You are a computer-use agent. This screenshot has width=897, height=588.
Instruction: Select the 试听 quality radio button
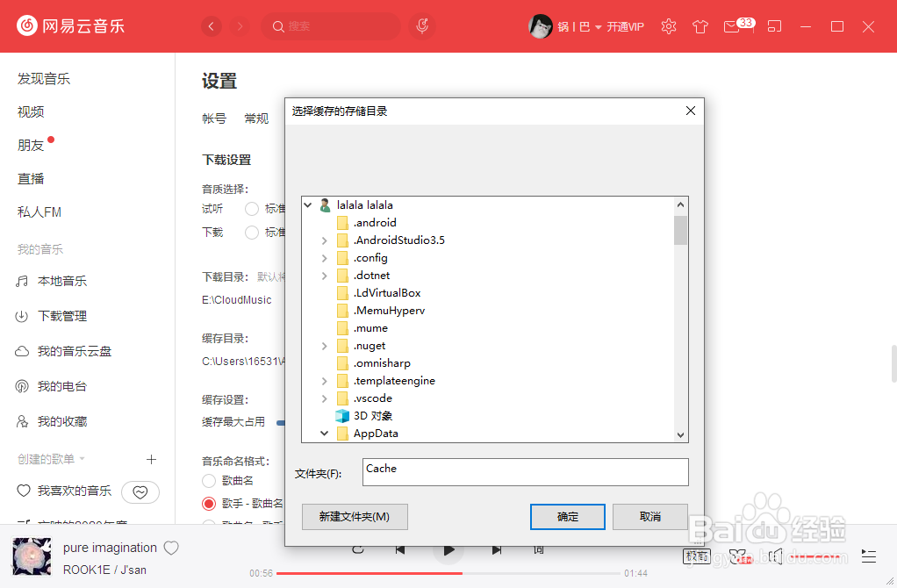coord(252,209)
